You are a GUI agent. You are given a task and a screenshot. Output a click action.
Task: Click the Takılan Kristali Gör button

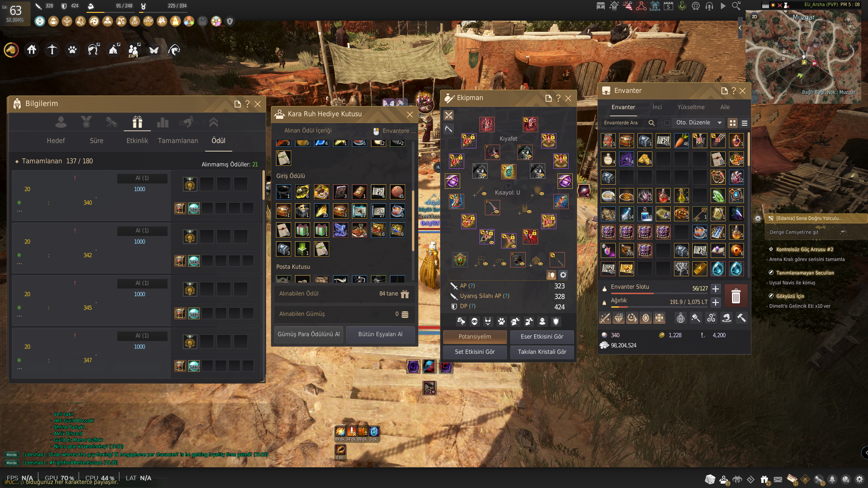542,352
